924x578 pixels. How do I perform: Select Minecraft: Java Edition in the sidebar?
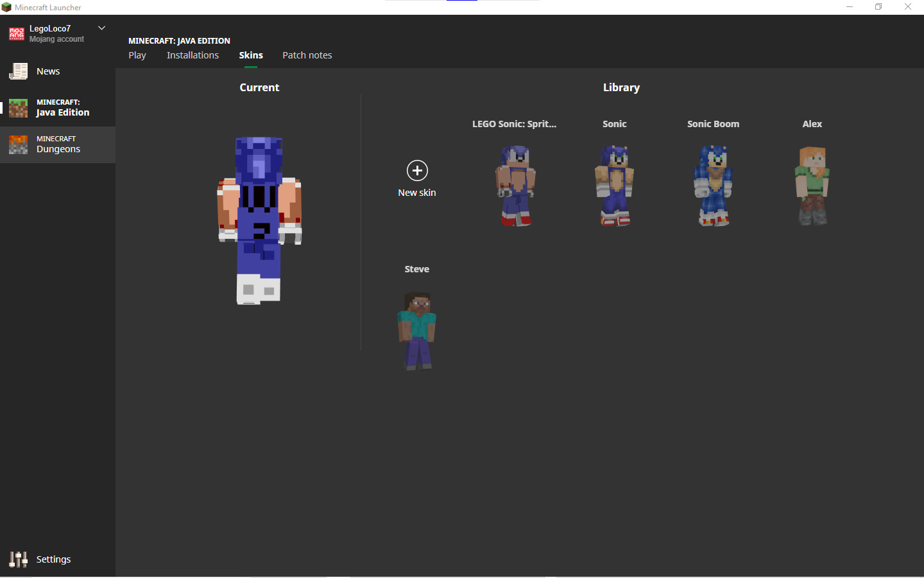[x=58, y=106]
